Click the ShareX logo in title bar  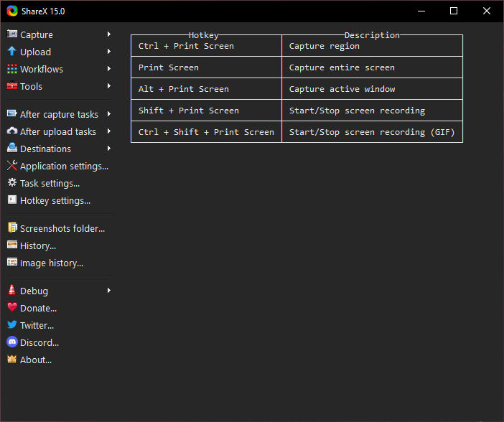[x=13, y=11]
